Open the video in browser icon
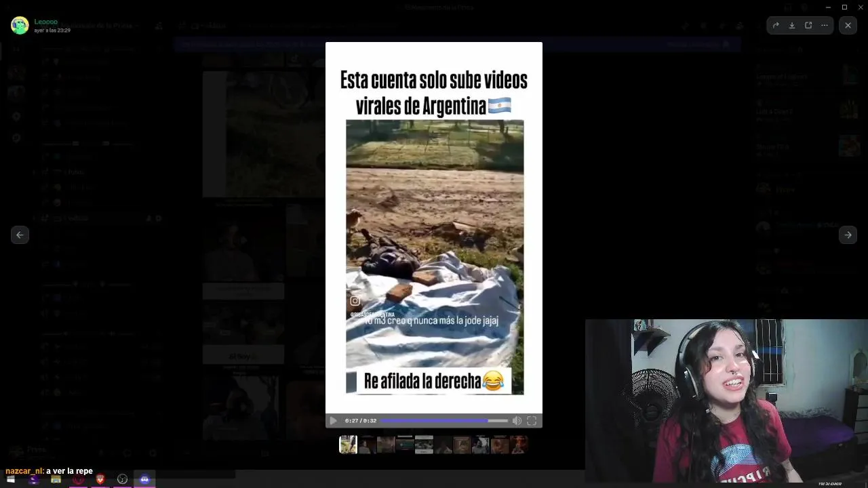Viewport: 868px width, 488px height. pyautogui.click(x=808, y=25)
